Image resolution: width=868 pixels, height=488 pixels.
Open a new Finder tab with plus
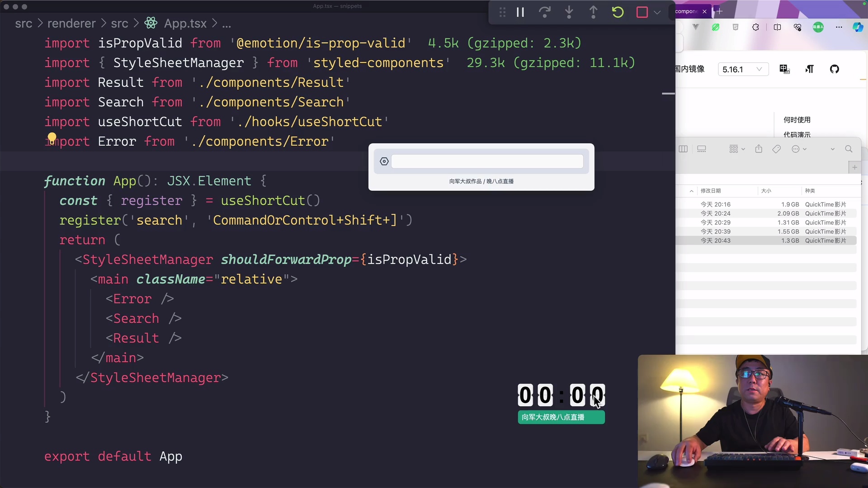[x=854, y=167]
